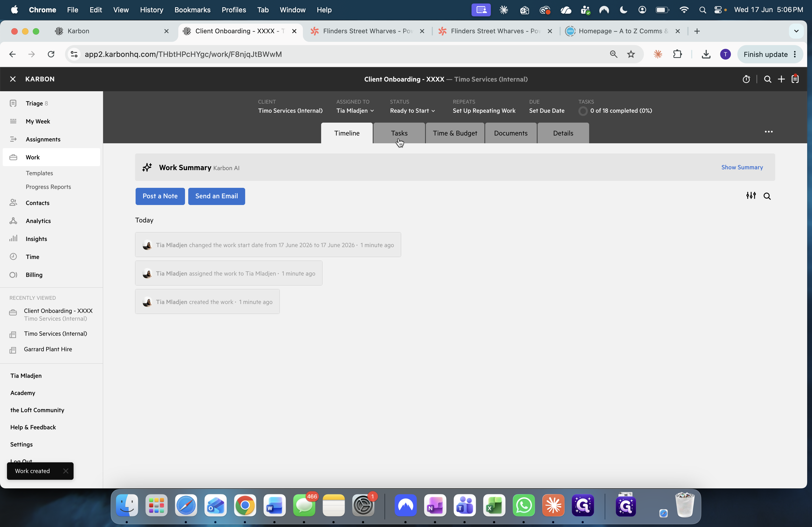
Task: Open Microsoft Teams from the Dock
Action: pyautogui.click(x=465, y=505)
